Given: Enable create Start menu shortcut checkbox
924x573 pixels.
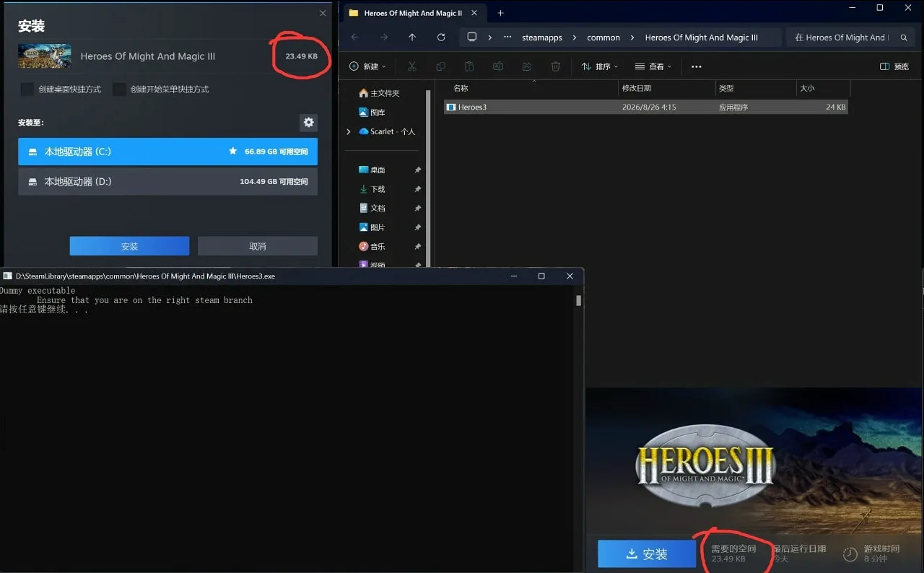Looking at the screenshot, I should pos(119,89).
